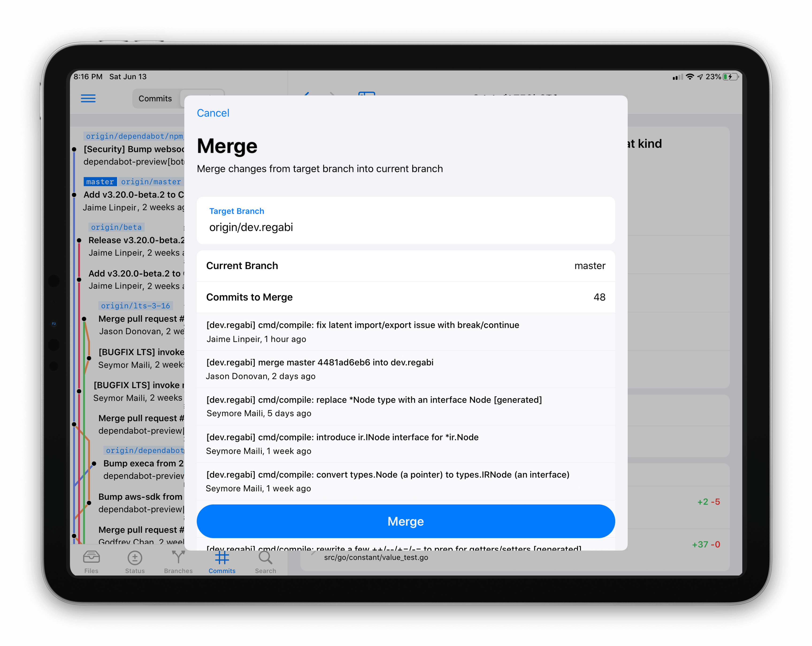
Task: Tap the Wi-Fi status icon
Action: [689, 77]
